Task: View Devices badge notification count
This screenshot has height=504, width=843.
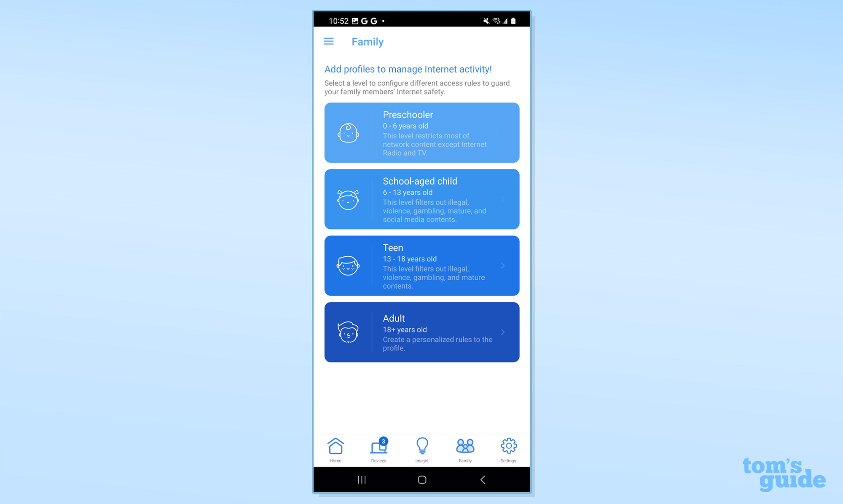Action: (384, 441)
